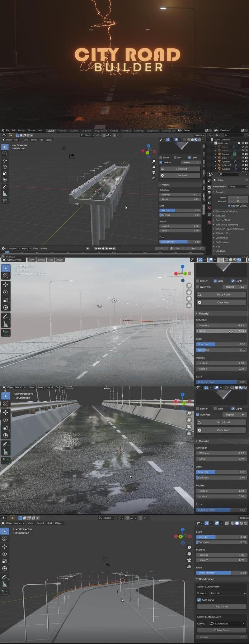Click the Follow Curve button
The width and height of the screenshot is (249, 644).
click(x=222, y=630)
